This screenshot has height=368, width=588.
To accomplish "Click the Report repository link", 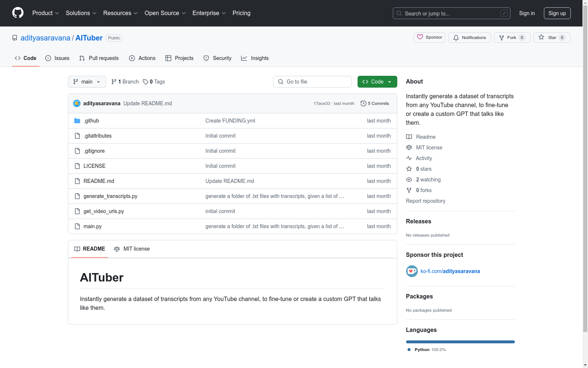I will point(426,201).
